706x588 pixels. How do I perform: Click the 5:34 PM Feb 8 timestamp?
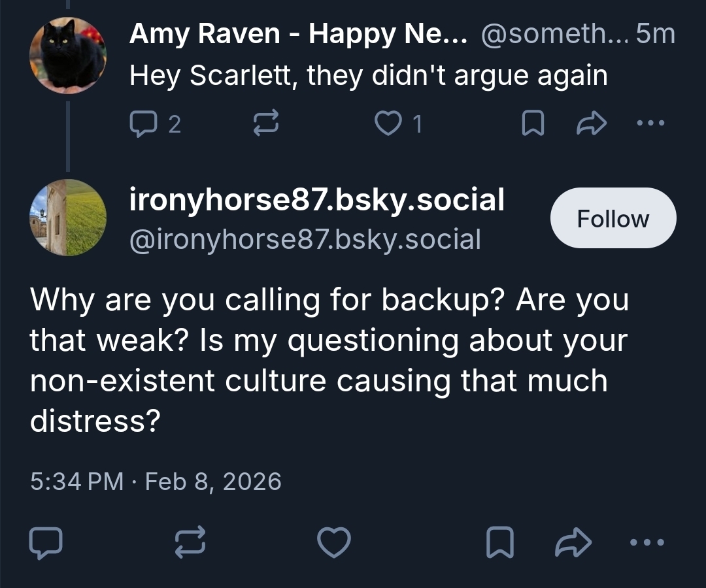point(156,482)
